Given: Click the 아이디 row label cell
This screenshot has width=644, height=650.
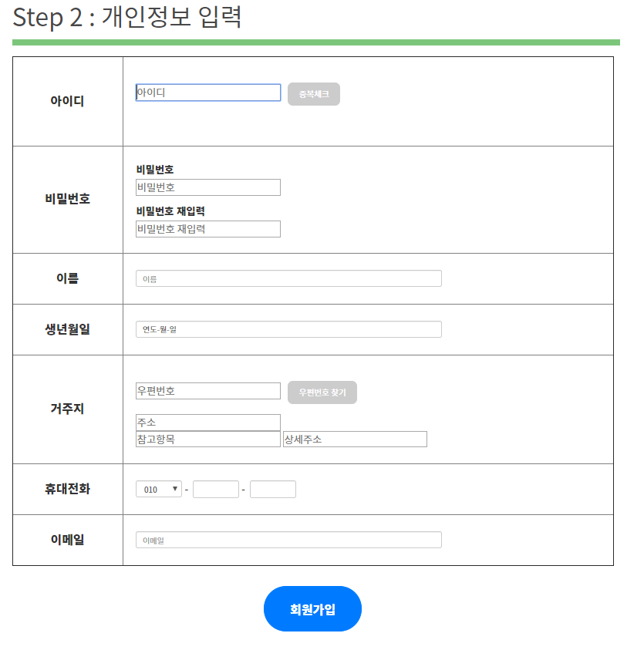Looking at the screenshot, I should point(67,101).
